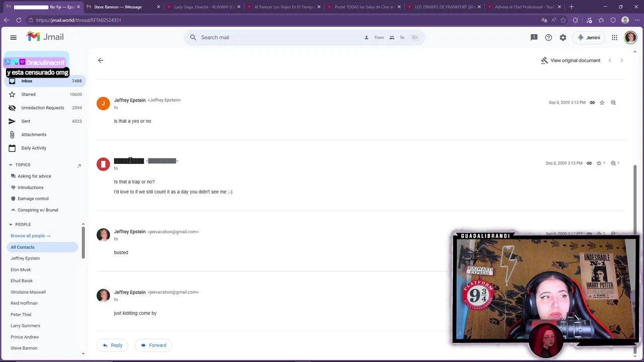Switch to Lady Gaga, Doechii RUNWAY tab
The image size is (644, 362).
[203, 7]
